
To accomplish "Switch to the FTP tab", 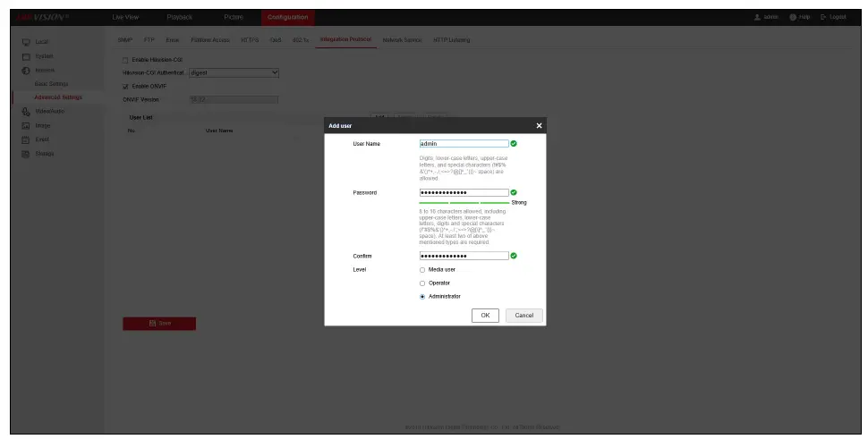I will 149,40.
